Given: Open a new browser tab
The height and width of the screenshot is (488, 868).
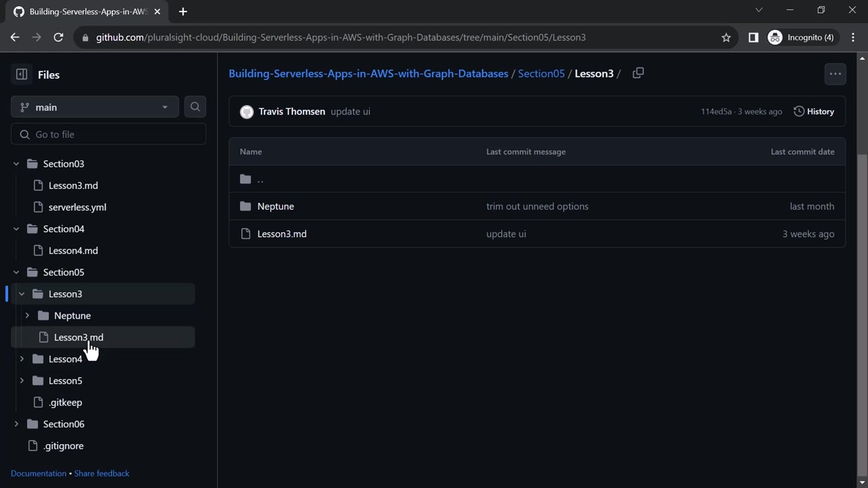Looking at the screenshot, I should click(x=183, y=12).
